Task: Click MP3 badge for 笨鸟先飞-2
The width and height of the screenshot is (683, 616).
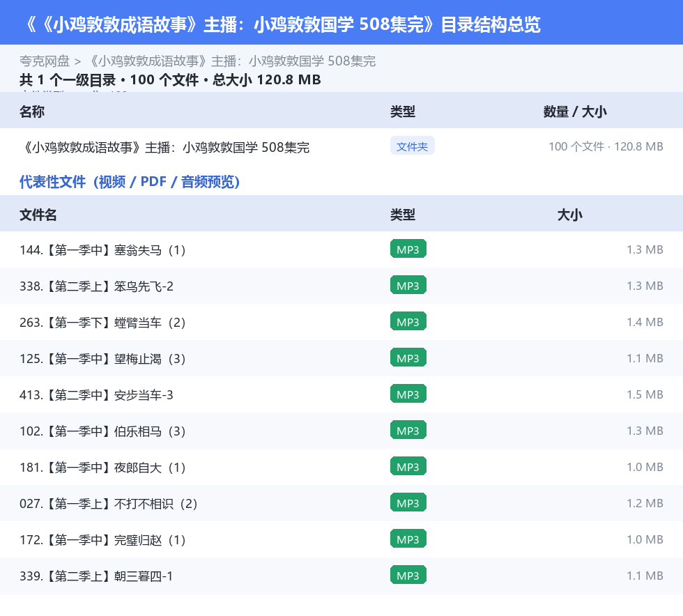Action: tap(408, 285)
